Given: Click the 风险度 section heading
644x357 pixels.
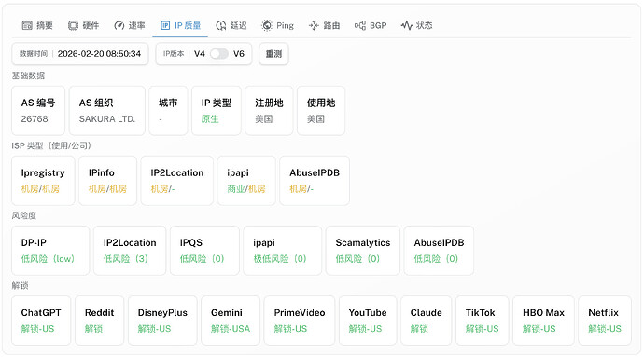Looking at the screenshot, I should pos(24,216).
